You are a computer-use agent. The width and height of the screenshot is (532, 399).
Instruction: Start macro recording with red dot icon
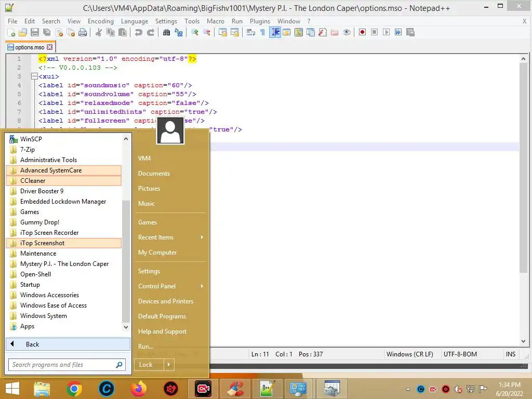pos(362,32)
